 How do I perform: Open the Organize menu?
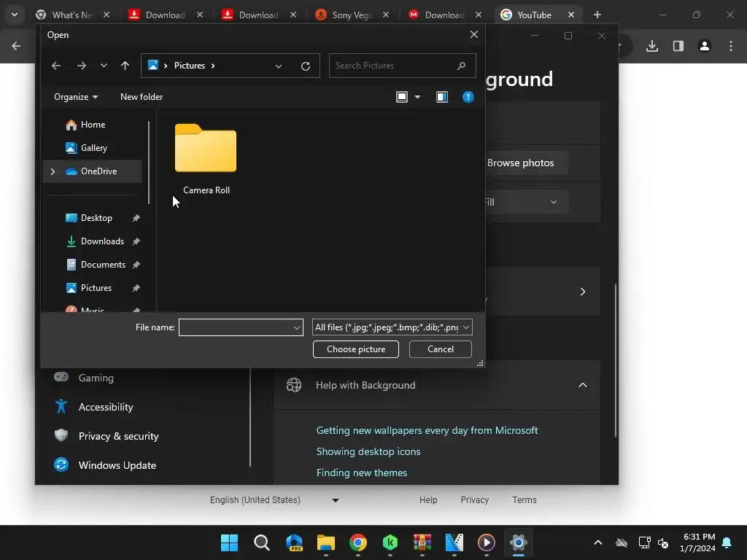click(x=76, y=97)
